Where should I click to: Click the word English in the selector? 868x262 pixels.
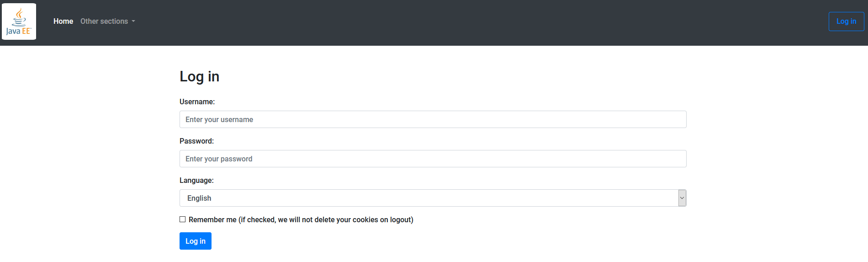point(199,198)
